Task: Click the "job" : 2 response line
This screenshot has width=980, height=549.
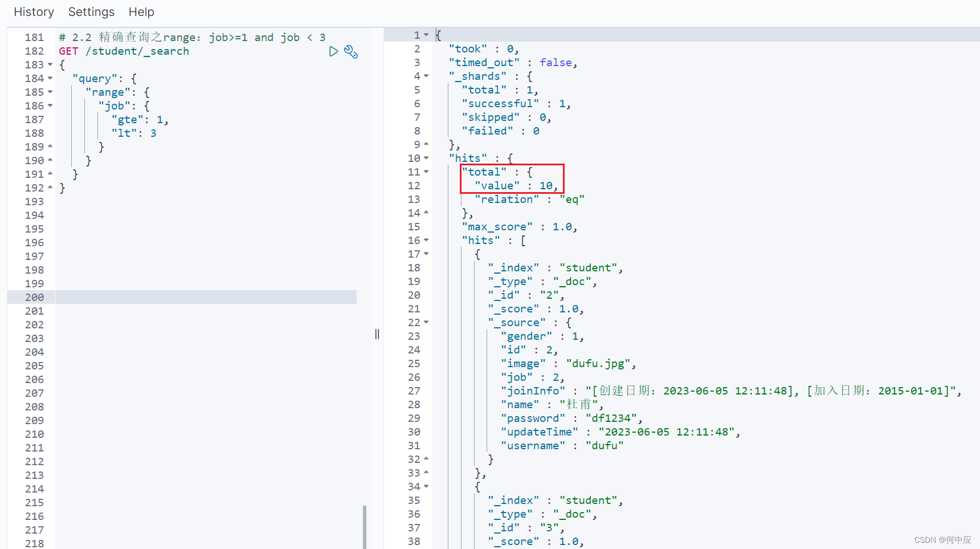Action: 533,377
